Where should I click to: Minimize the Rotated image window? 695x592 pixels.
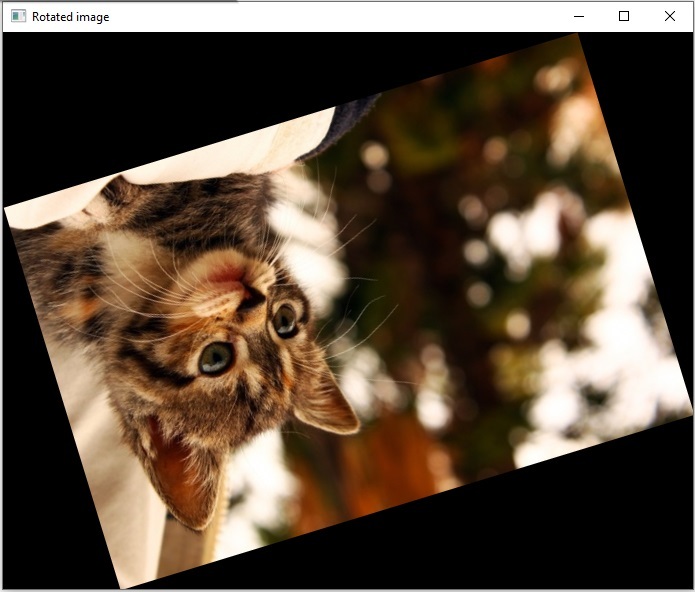578,16
